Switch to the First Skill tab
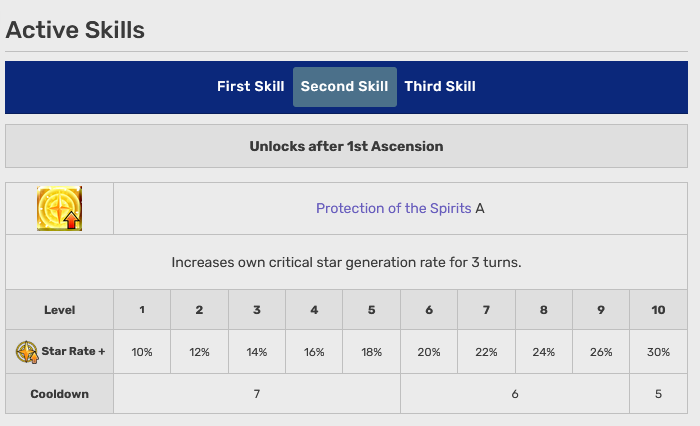The image size is (700, 426). pos(250,86)
